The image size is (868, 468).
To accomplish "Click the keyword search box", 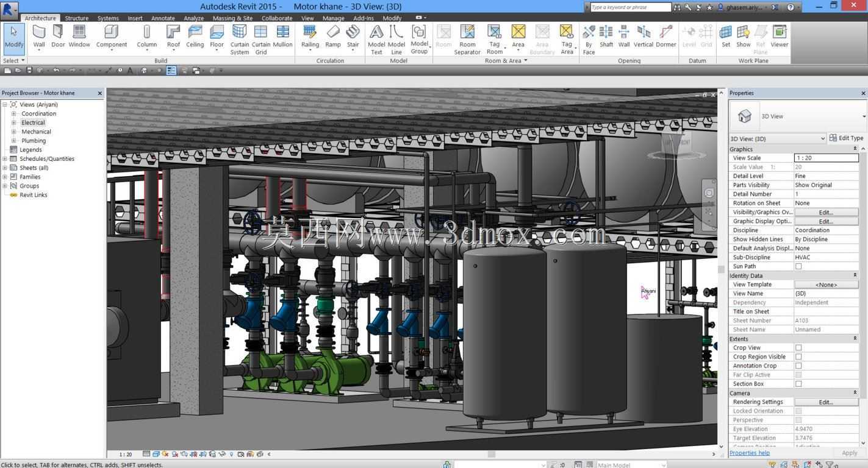I will 631,7.
